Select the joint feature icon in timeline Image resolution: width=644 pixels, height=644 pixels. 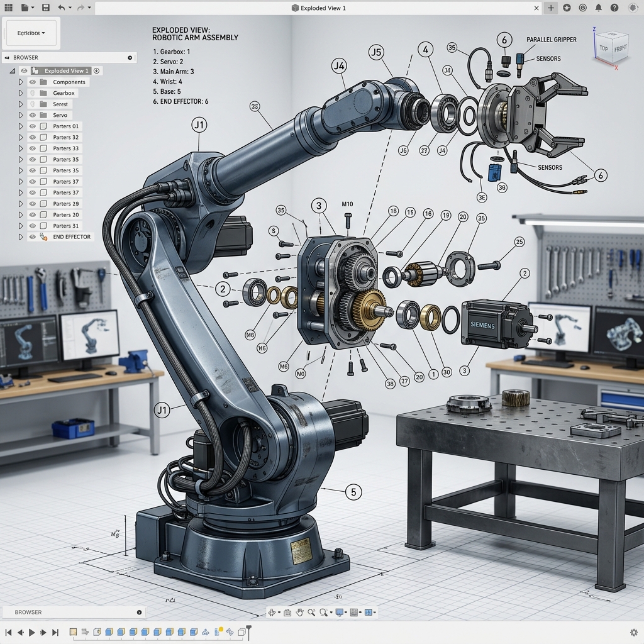[x=206, y=631]
